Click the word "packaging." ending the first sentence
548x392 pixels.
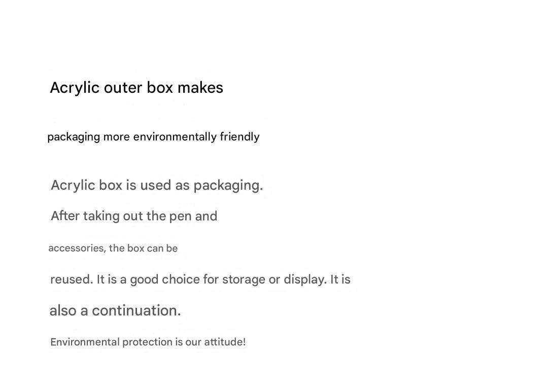(x=228, y=186)
